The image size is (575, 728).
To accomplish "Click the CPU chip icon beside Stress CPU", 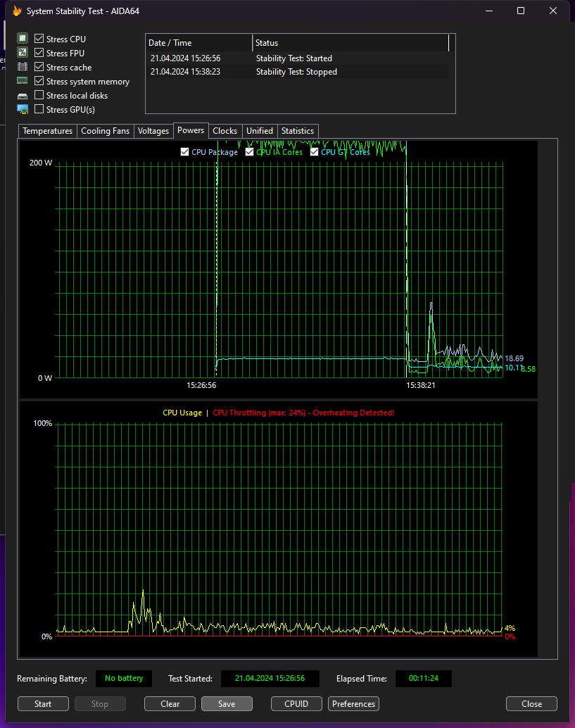I will point(23,39).
